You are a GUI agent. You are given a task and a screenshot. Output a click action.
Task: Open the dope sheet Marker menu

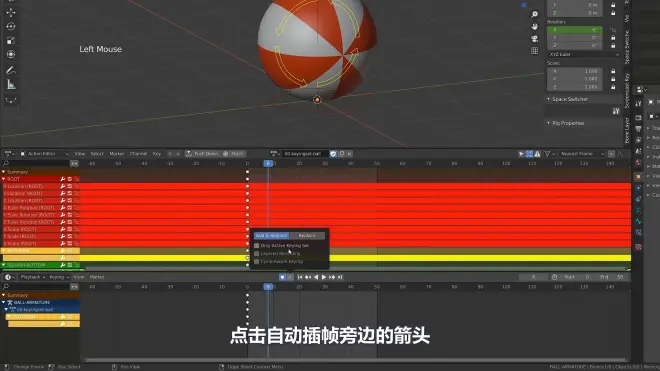[x=117, y=154]
